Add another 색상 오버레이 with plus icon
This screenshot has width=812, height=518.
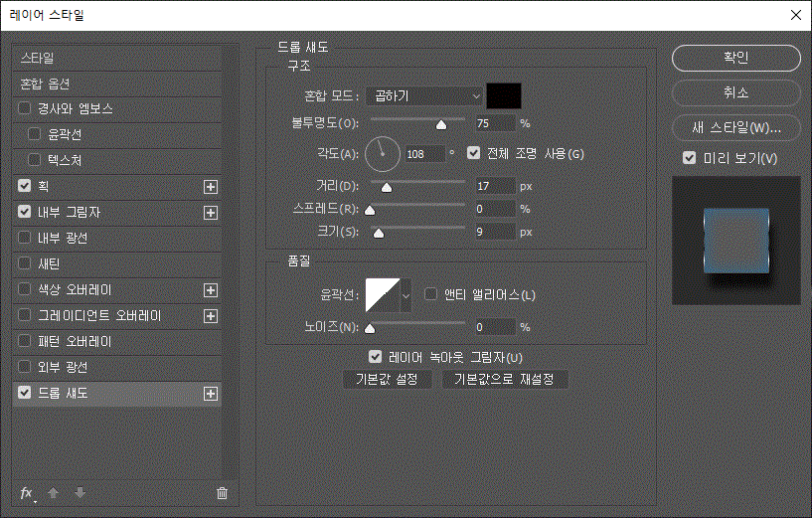pos(211,290)
